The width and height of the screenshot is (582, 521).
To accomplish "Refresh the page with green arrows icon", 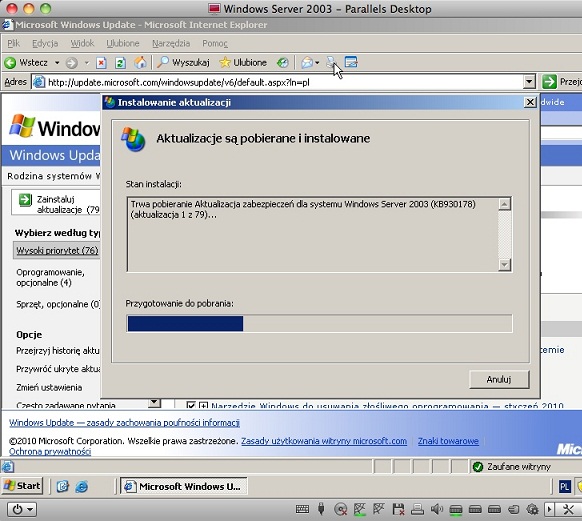I will point(120,63).
